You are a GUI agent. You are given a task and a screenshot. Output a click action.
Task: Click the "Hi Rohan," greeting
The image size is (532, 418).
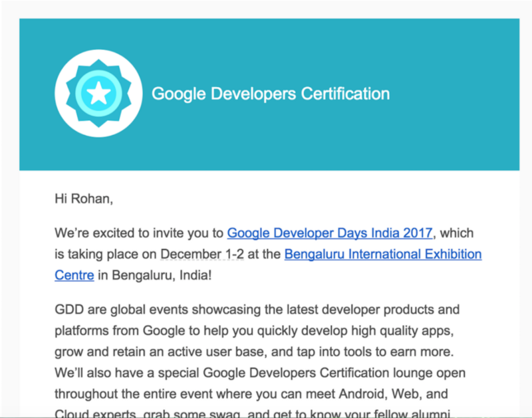pyautogui.click(x=82, y=197)
